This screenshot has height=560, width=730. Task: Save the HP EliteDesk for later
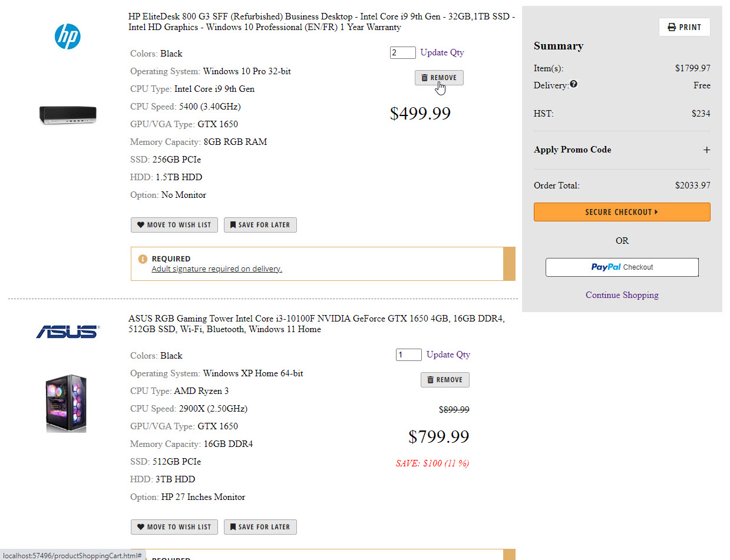point(260,225)
